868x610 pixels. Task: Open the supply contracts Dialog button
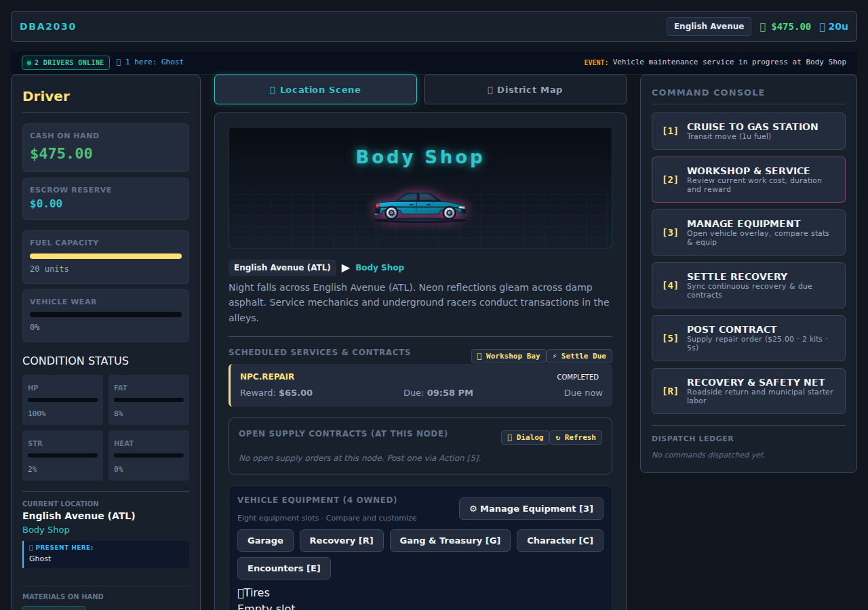coord(525,437)
